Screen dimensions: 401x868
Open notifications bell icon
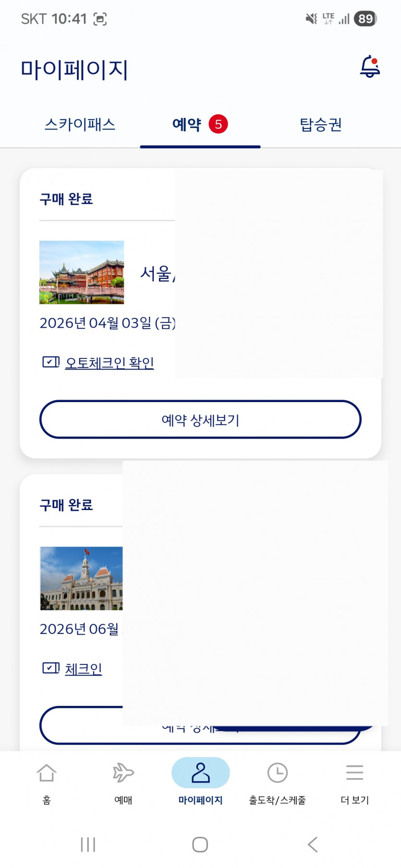pyautogui.click(x=370, y=67)
